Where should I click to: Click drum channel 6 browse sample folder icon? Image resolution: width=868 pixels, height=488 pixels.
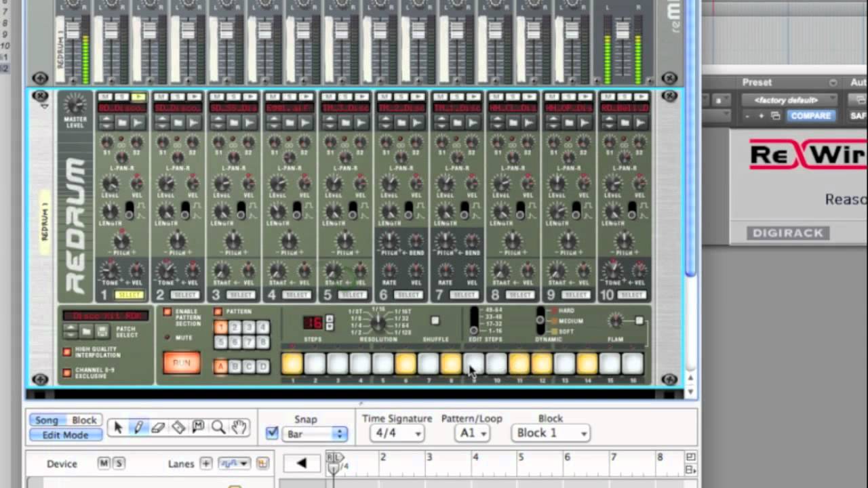pyautogui.click(x=401, y=123)
